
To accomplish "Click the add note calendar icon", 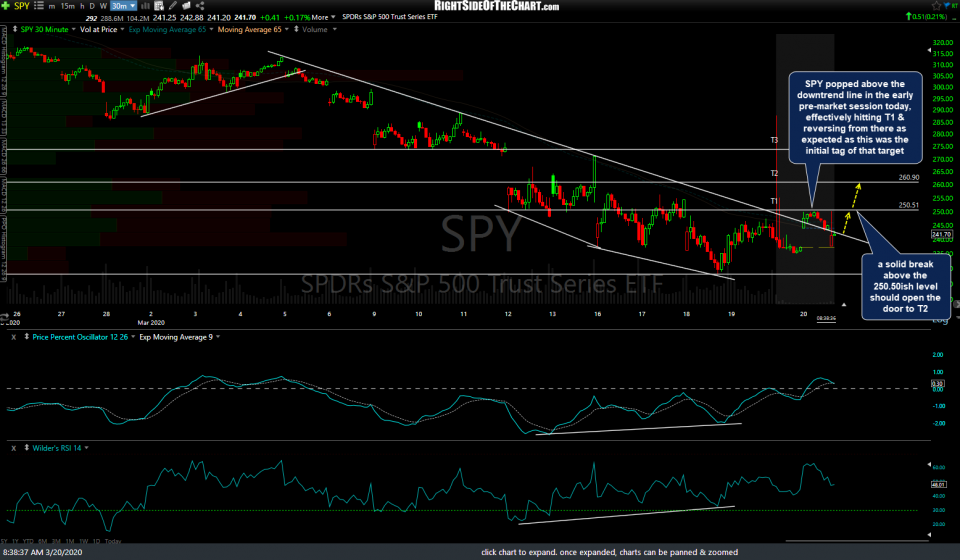I will [159, 6].
